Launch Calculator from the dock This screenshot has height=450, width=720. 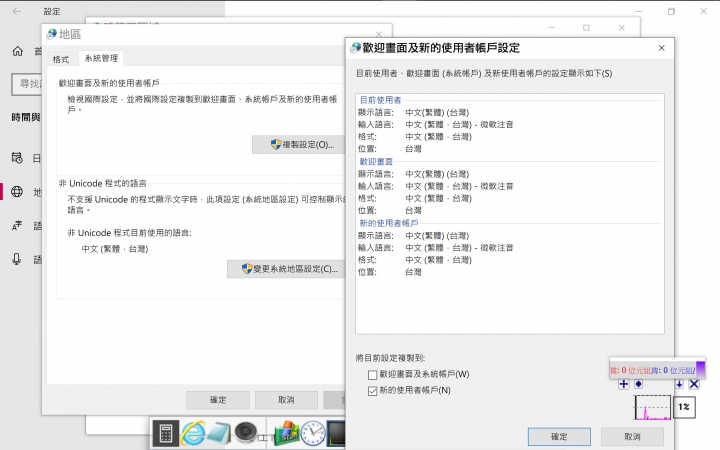165,433
